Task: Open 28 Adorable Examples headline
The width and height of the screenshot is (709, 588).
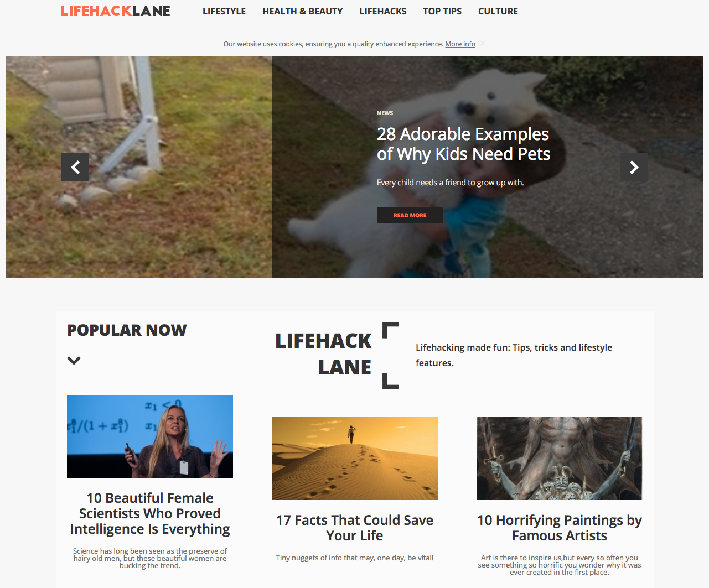Action: 463,144
